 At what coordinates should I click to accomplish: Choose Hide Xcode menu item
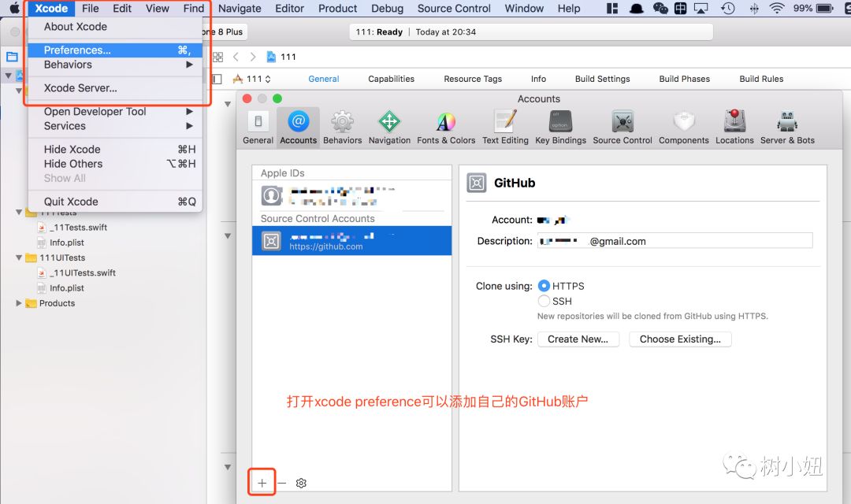coord(115,149)
